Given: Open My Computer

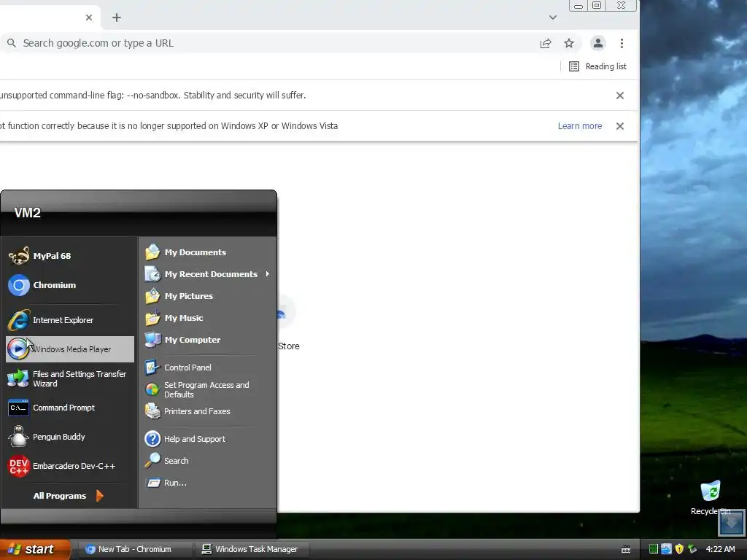Looking at the screenshot, I should [x=207, y=340].
